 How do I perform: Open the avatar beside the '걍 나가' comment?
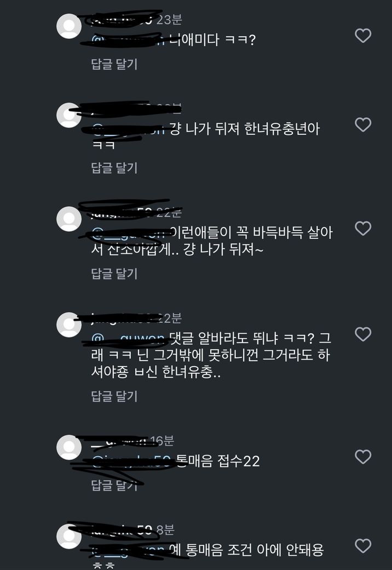point(69,115)
